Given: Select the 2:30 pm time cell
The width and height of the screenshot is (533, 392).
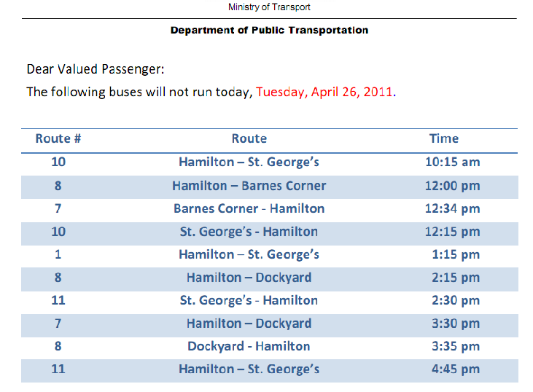Looking at the screenshot, I should tap(456, 300).
